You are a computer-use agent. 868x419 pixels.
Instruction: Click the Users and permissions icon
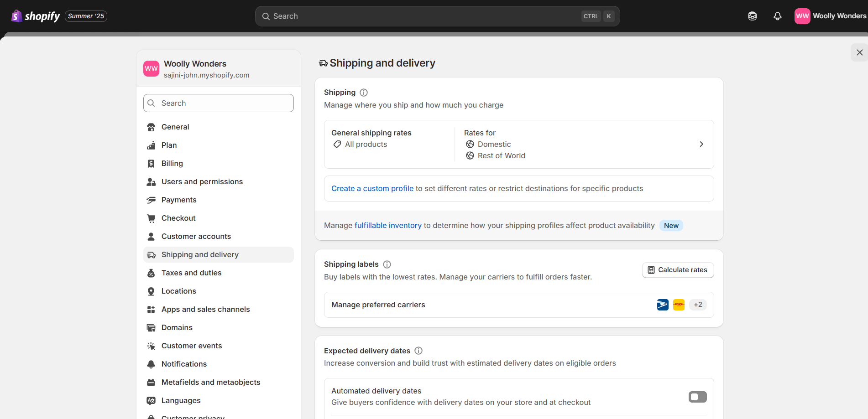point(151,182)
